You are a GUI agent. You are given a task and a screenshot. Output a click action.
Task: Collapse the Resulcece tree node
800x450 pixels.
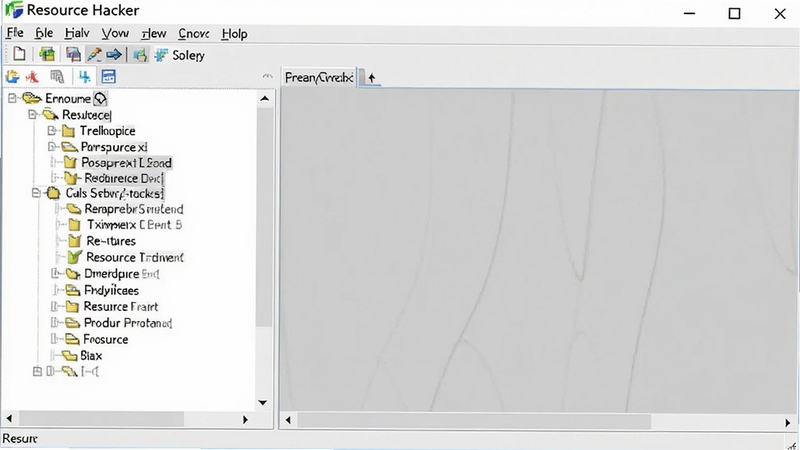[32, 114]
